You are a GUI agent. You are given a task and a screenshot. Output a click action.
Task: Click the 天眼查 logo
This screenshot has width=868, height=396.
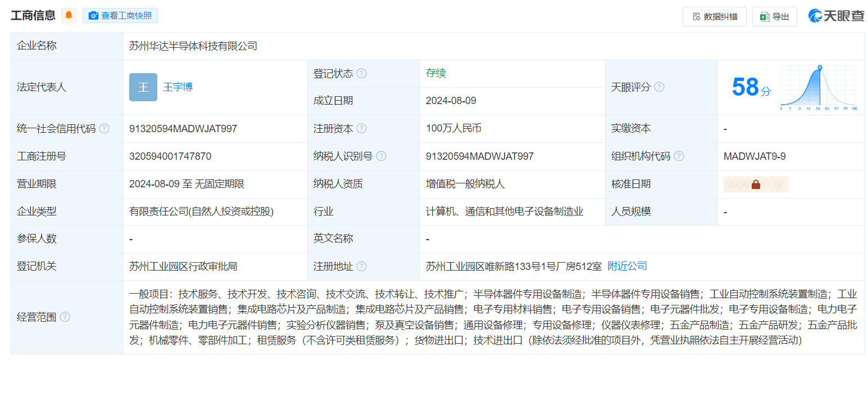[x=836, y=16]
